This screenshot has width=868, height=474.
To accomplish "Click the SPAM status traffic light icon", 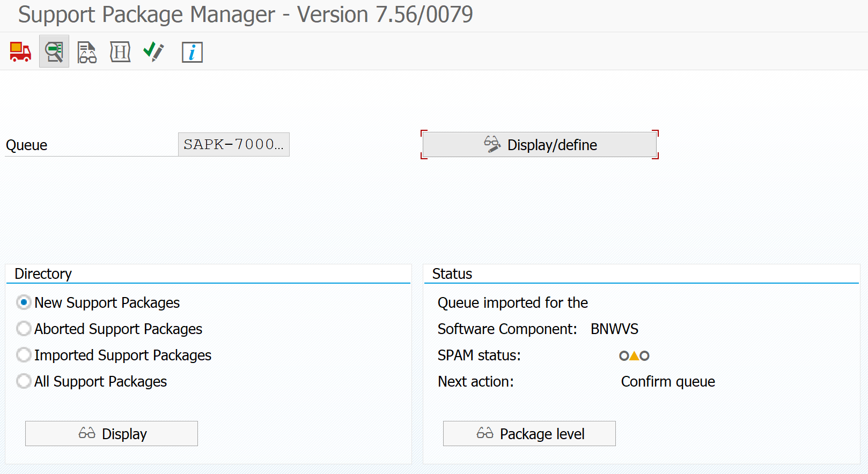I will [634, 355].
